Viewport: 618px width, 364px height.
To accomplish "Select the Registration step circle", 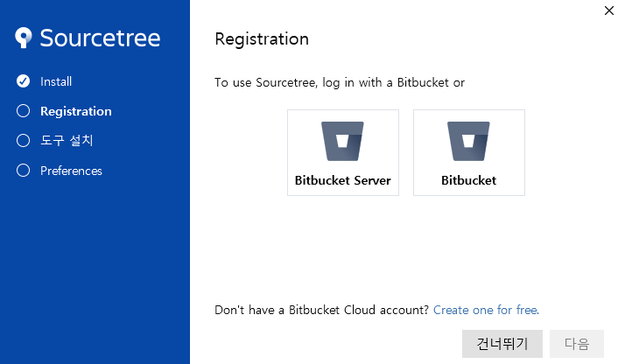I will pyautogui.click(x=24, y=111).
